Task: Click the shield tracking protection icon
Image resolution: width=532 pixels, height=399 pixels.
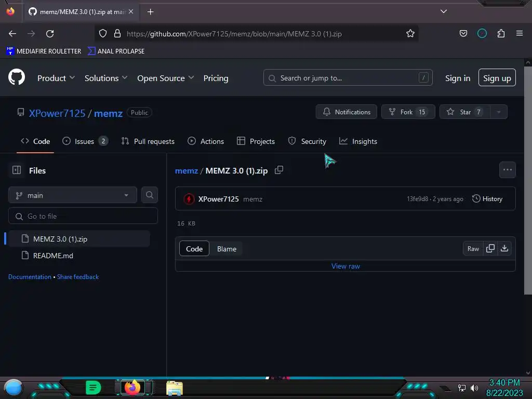Action: 103,34
